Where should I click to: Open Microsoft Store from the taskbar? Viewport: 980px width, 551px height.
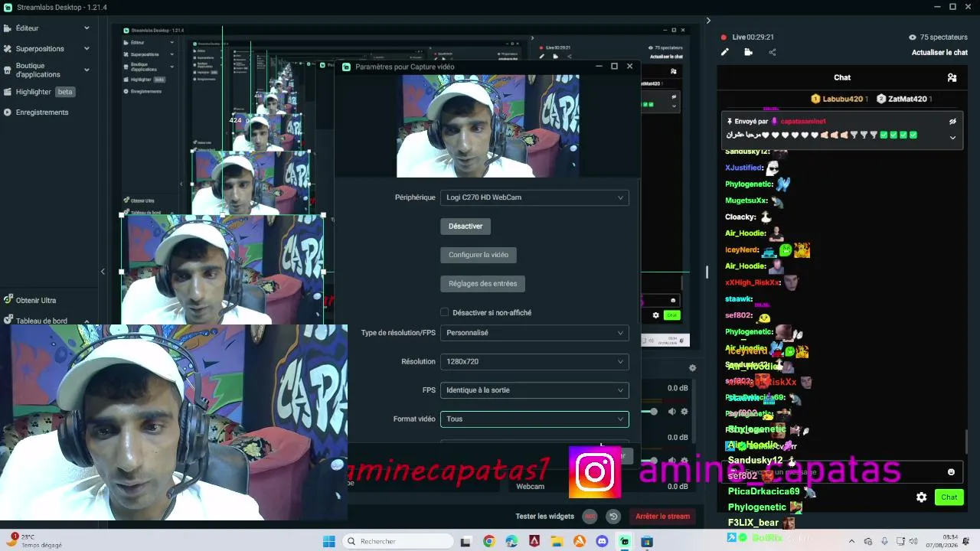(x=647, y=542)
